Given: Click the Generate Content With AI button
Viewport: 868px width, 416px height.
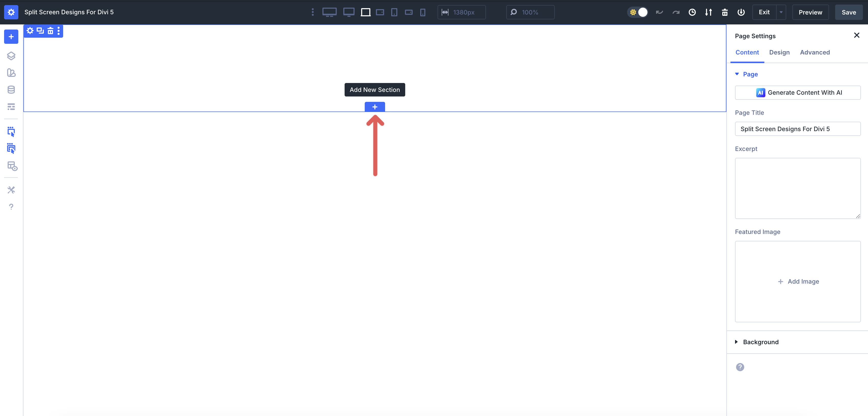Looking at the screenshot, I should pos(797,93).
